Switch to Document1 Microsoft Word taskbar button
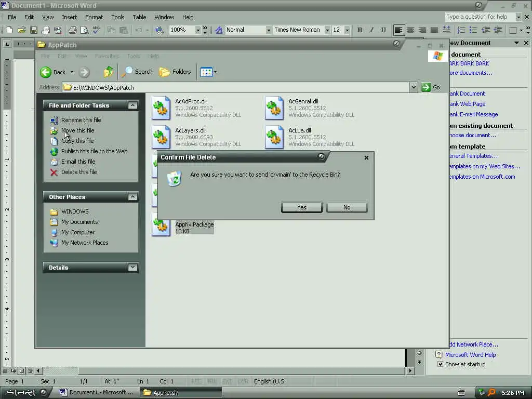532x399 pixels. (x=97, y=393)
